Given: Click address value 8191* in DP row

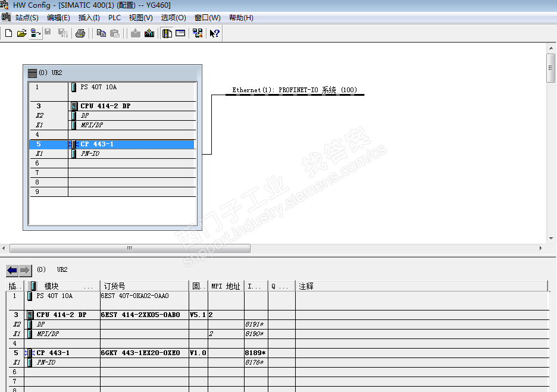Looking at the screenshot, I should pos(254,324).
